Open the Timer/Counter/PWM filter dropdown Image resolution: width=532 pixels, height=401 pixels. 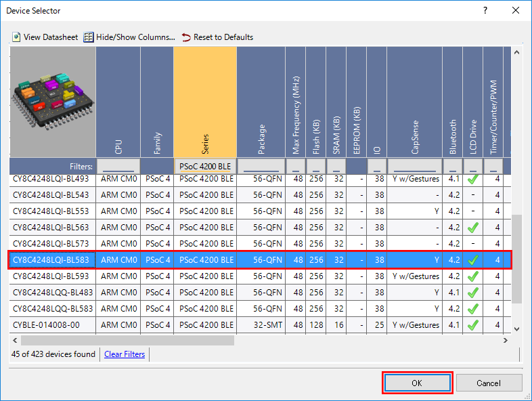click(493, 167)
